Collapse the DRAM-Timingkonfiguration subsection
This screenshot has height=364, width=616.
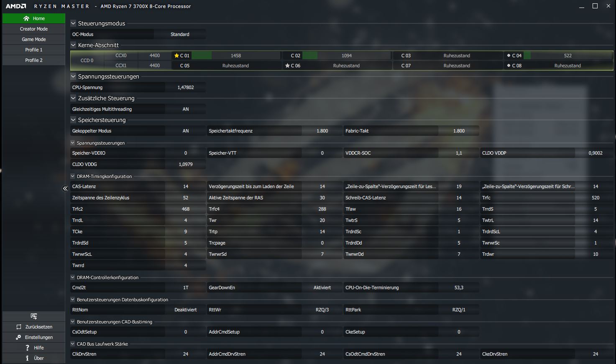point(73,176)
